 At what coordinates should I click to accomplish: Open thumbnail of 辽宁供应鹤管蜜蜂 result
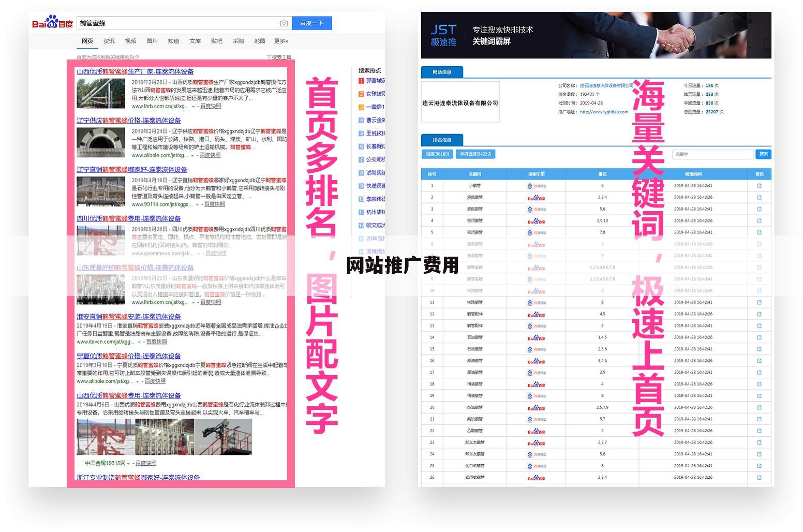pos(101,142)
